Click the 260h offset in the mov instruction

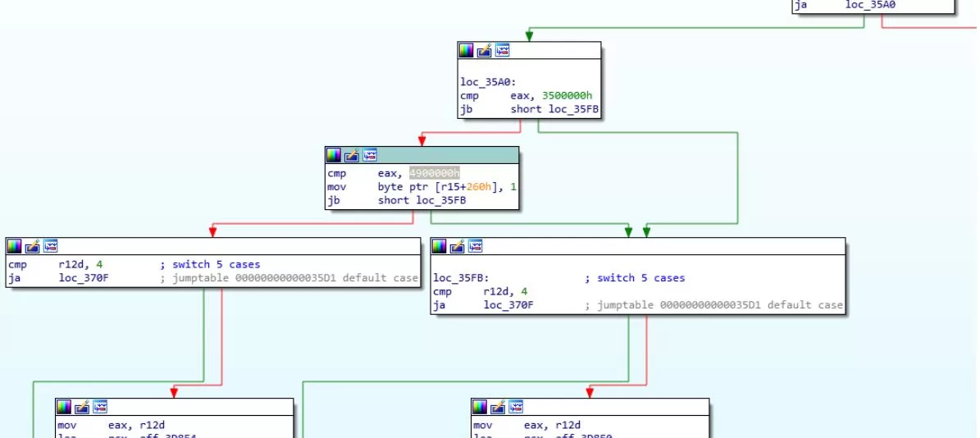(479, 187)
